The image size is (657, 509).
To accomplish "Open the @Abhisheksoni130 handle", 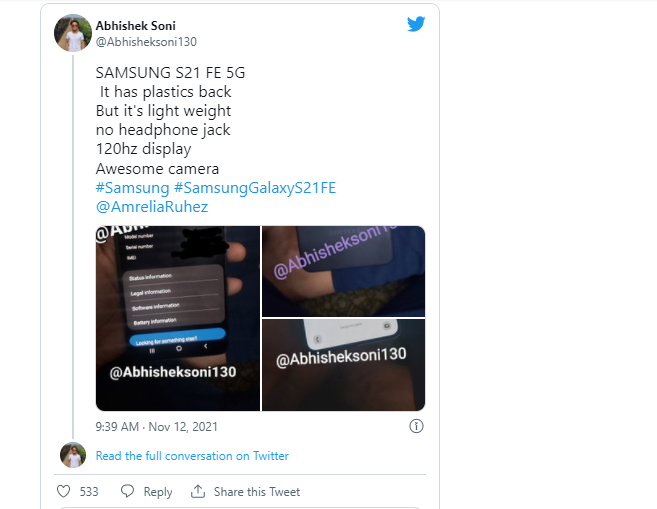I will (x=146, y=42).
